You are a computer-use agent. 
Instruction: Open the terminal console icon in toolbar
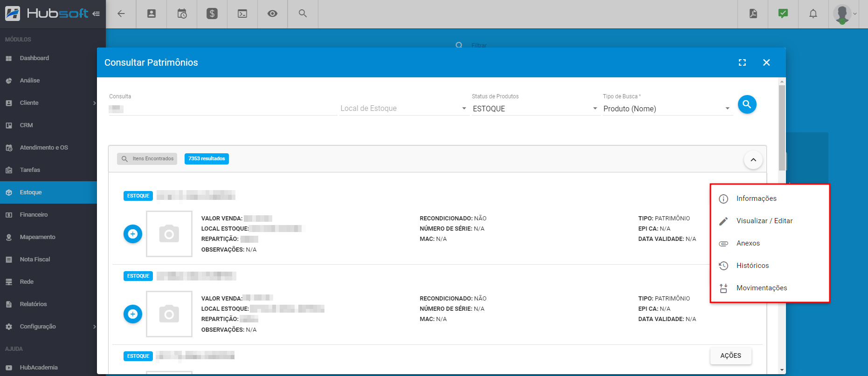point(242,14)
